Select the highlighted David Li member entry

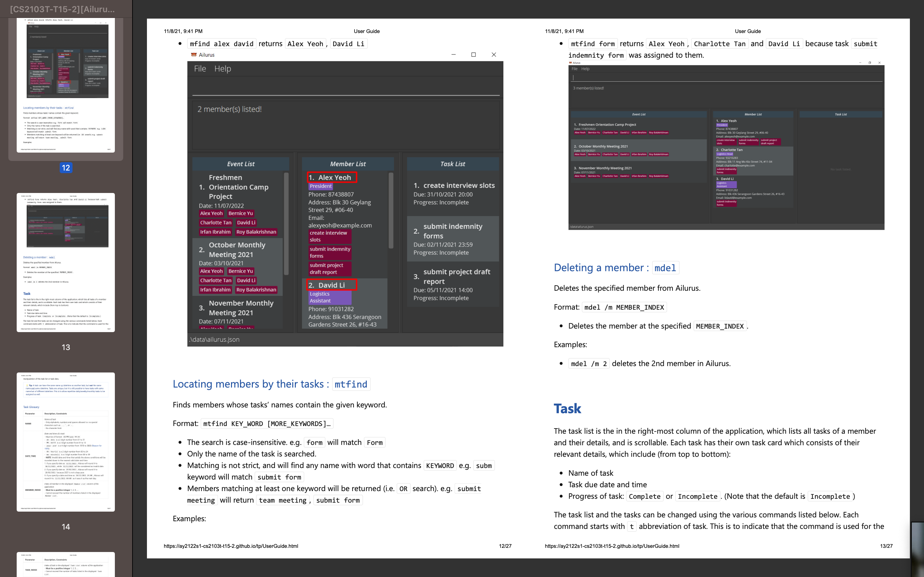(x=331, y=285)
